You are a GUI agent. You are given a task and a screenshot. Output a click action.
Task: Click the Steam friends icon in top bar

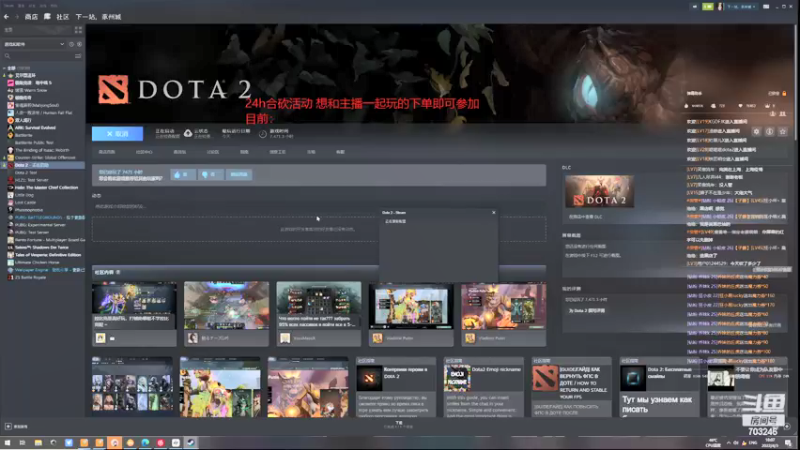click(694, 7)
